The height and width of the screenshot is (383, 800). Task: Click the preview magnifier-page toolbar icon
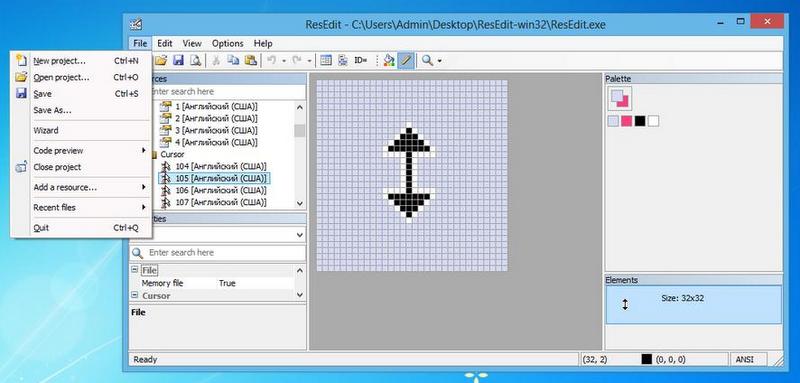coord(195,60)
